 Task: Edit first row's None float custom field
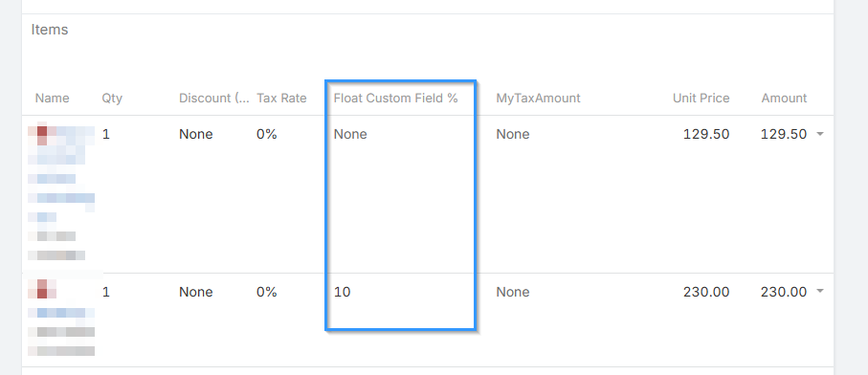pos(350,134)
